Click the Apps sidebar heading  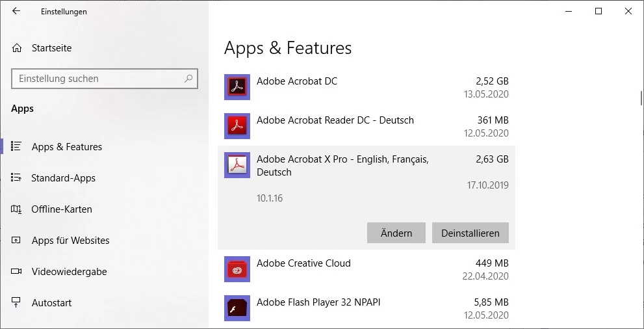pyautogui.click(x=22, y=109)
